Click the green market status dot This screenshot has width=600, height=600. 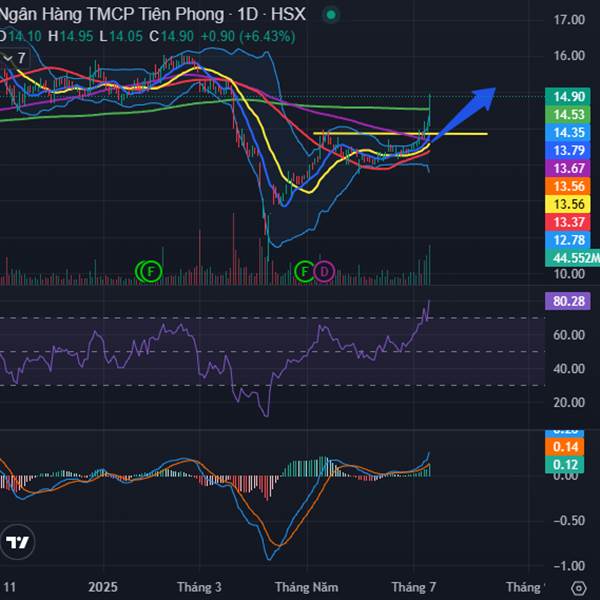[331, 15]
